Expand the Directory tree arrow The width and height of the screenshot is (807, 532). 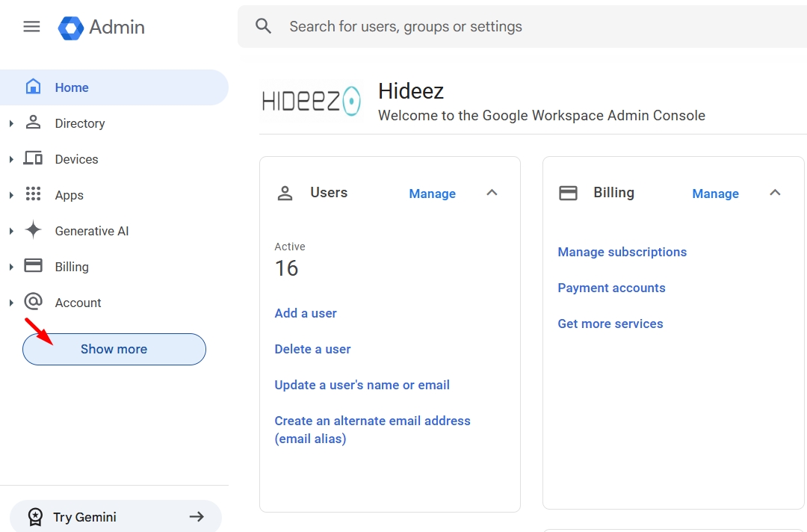point(11,123)
